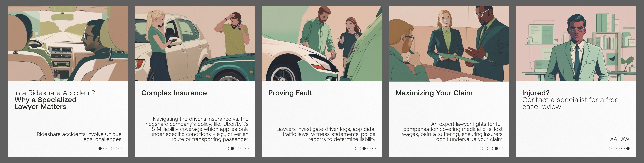Image resolution: width=644 pixels, height=163 pixels.
Task: Click the 'Lawyers investigate driver logs' paragraph
Action: point(326,134)
